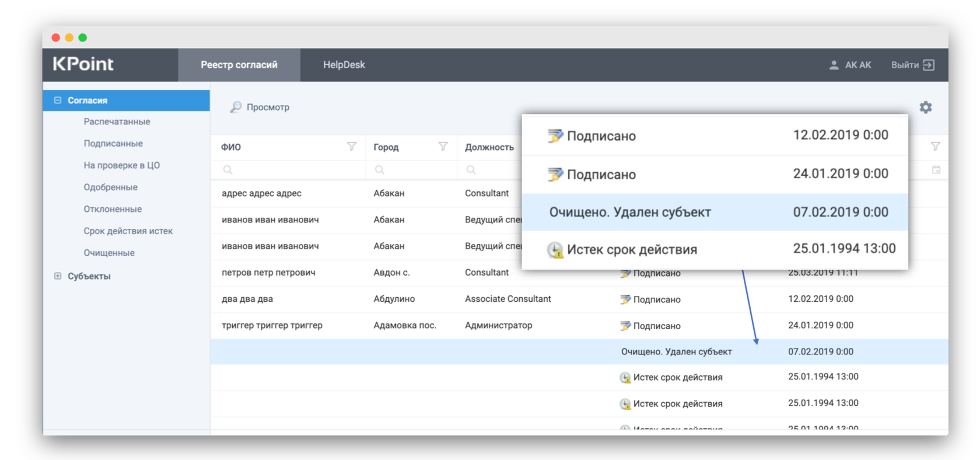Click the АК АК user name
This screenshot has height=460, width=980.
pyautogui.click(x=858, y=65)
